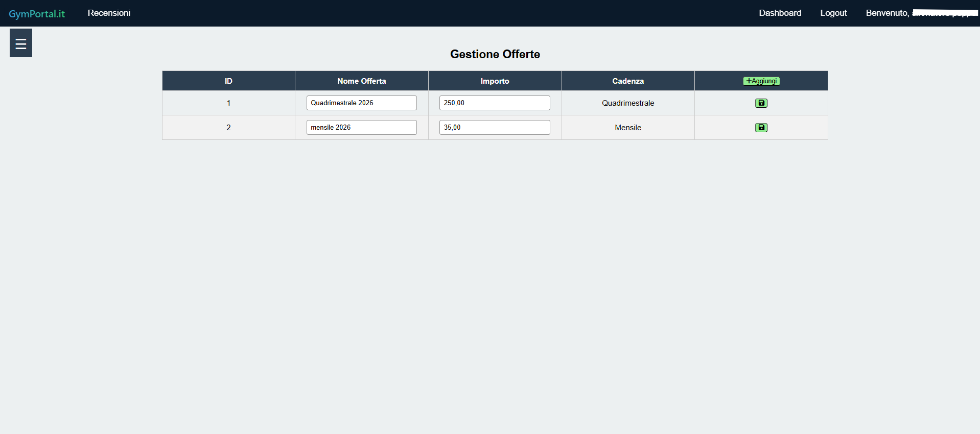Click the ID column header
Screen dimensions: 980x434
228,81
